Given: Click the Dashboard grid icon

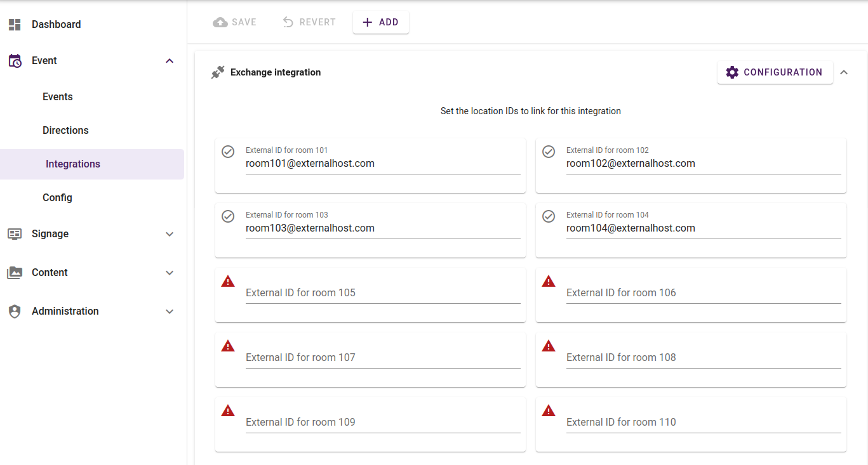Looking at the screenshot, I should pyautogui.click(x=15, y=25).
